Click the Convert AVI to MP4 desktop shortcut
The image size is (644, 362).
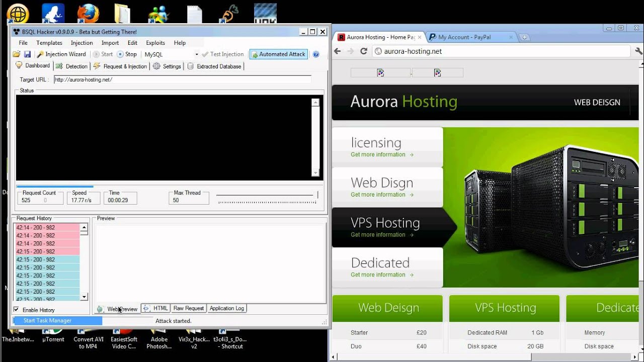[88, 339]
